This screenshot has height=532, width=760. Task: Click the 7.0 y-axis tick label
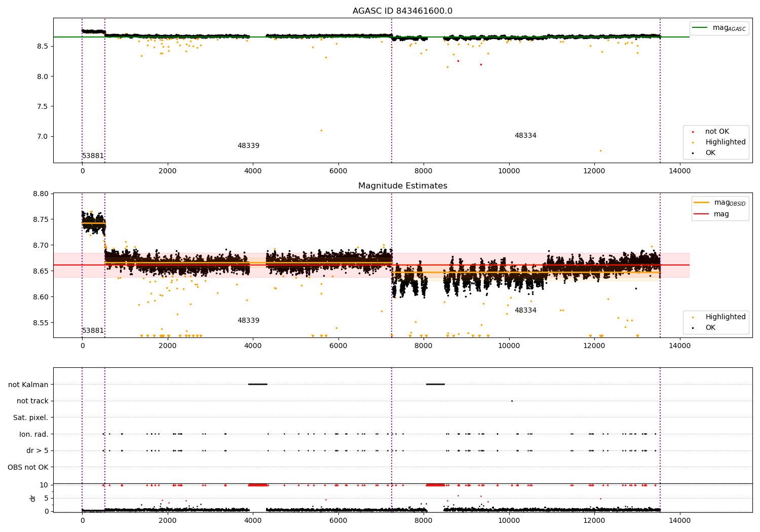42,136
